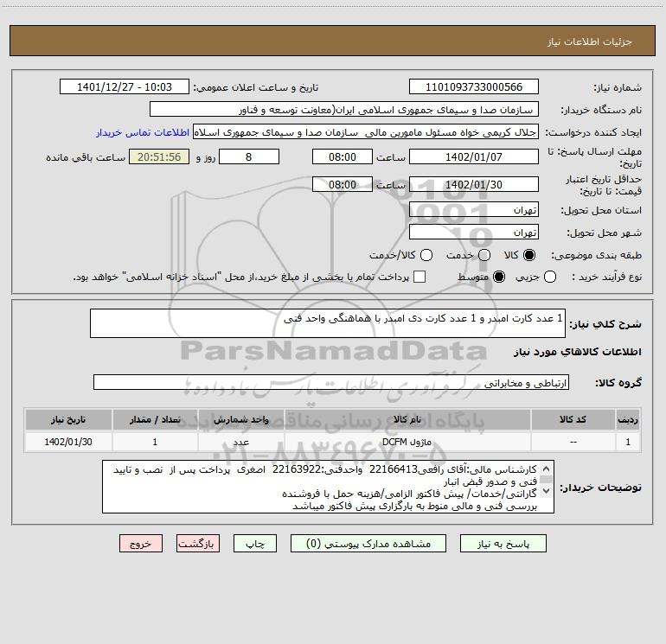Click the need number field 1101093733000566
This screenshot has height=644, width=666.
pyautogui.click(x=474, y=86)
